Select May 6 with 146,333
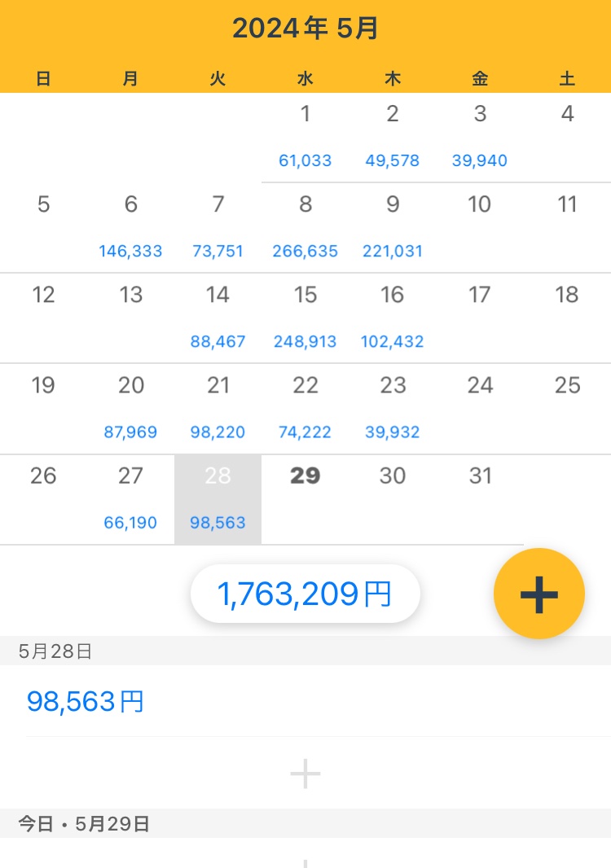This screenshot has width=611, height=868. pyautogui.click(x=130, y=227)
